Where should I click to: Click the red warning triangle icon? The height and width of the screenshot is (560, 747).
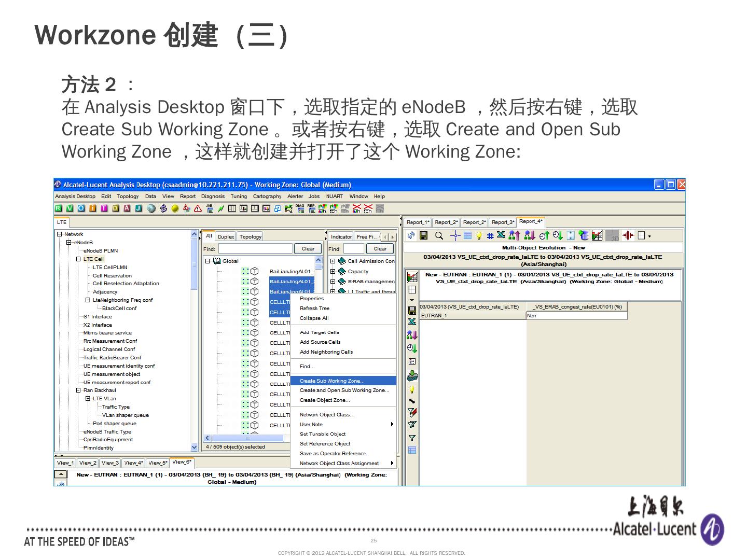pos(198,208)
